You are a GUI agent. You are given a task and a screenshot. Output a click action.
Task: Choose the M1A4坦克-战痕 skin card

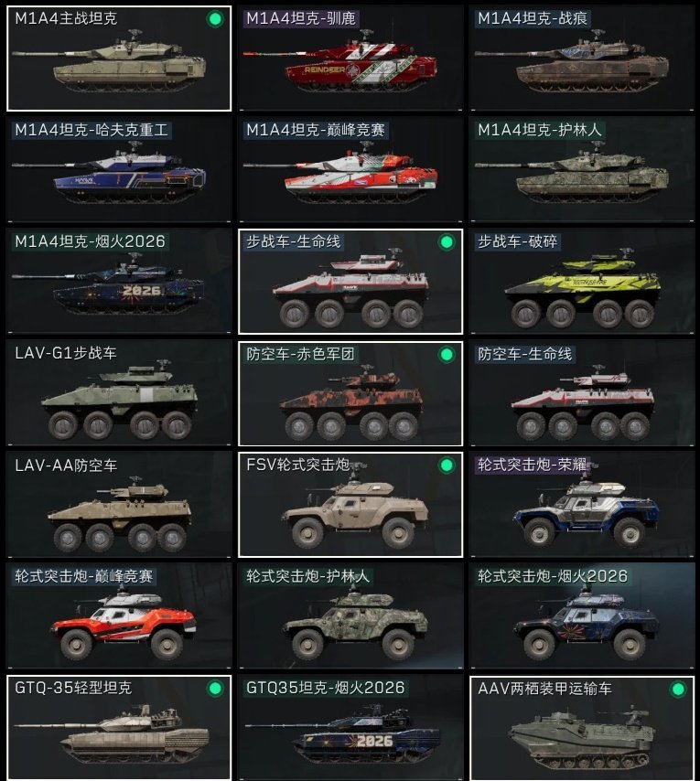coord(582,59)
